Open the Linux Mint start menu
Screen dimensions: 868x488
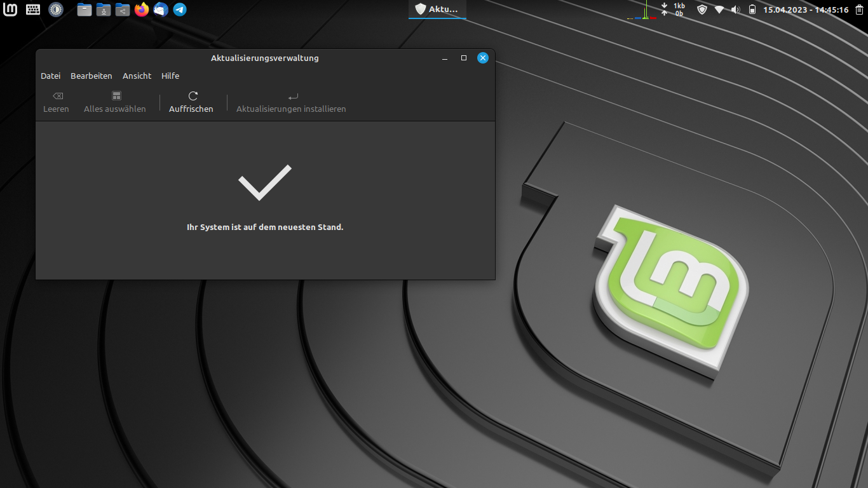[x=10, y=10]
